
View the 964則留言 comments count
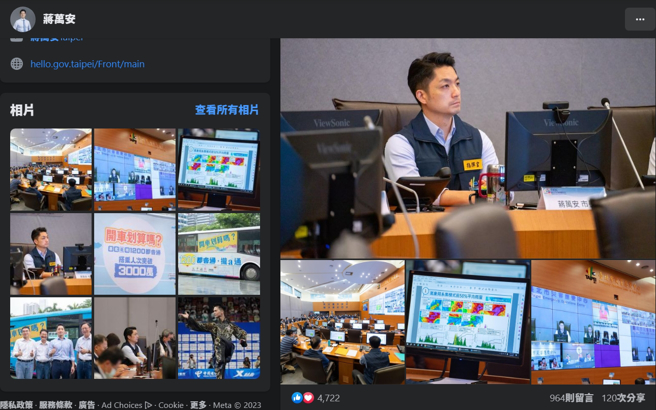(571, 398)
